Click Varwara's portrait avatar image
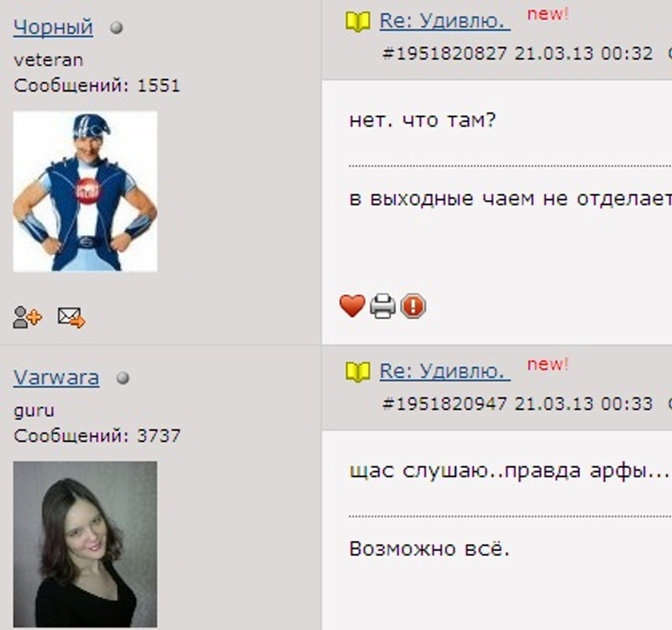Viewport: 672px width, 630px height. [x=86, y=544]
